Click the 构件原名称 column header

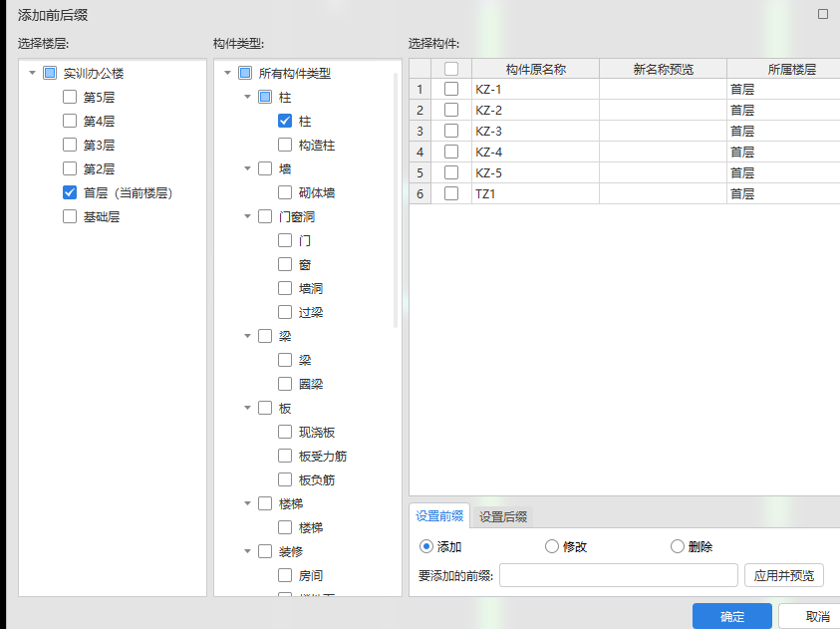[536, 69]
